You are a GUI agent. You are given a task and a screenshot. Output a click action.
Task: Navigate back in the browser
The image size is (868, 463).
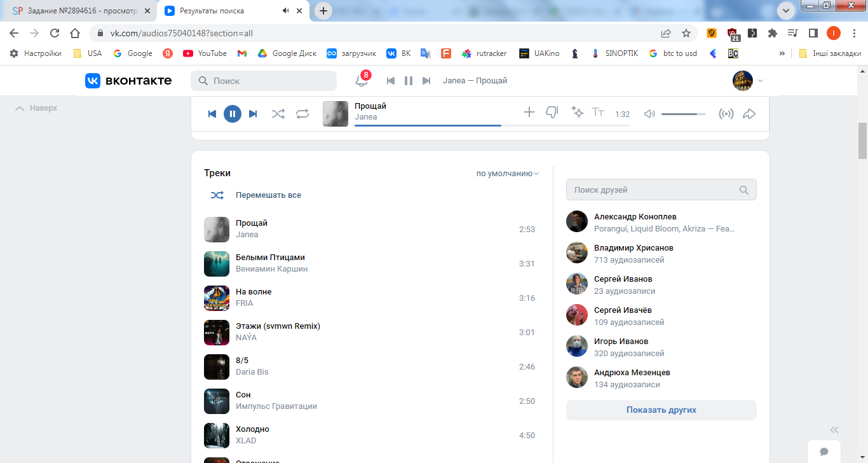(14, 33)
